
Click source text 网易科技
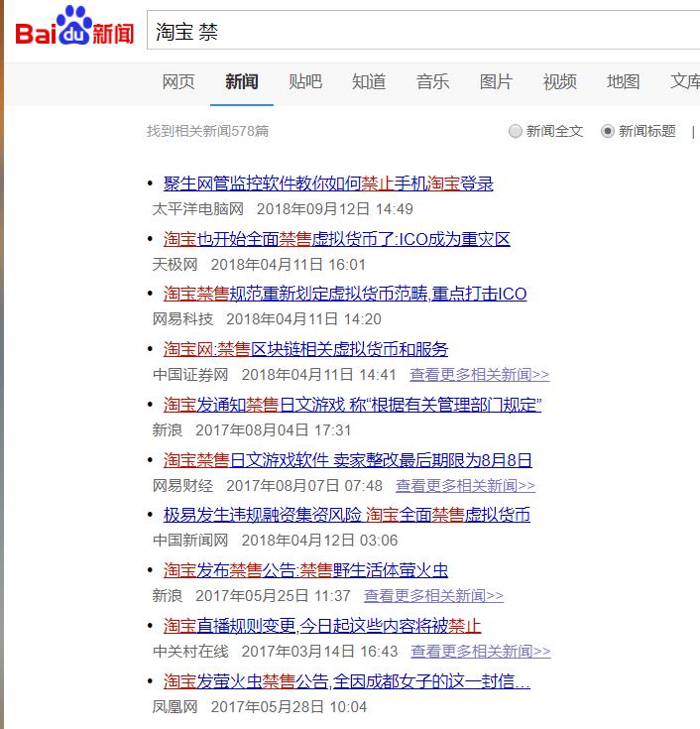click(182, 319)
